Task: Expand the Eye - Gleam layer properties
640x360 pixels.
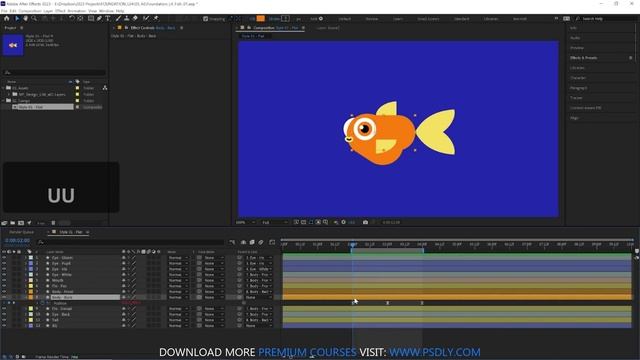Action: coord(25,258)
